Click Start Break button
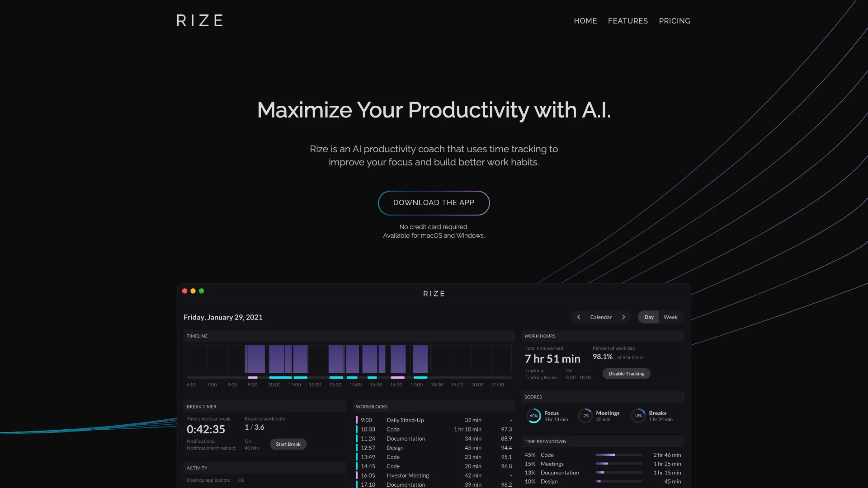This screenshot has height=488, width=868. [x=288, y=444]
